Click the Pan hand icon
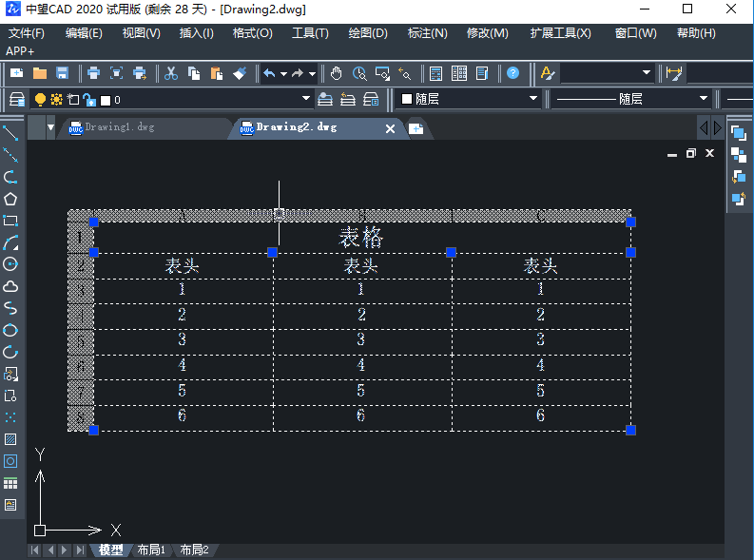This screenshot has width=754, height=560. click(337, 73)
